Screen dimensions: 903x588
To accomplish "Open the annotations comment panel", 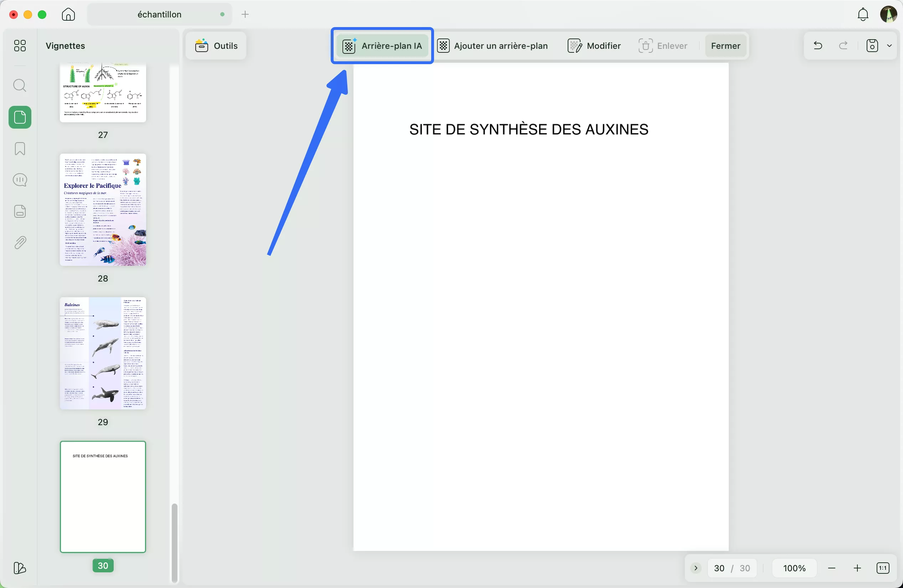I will [x=20, y=180].
